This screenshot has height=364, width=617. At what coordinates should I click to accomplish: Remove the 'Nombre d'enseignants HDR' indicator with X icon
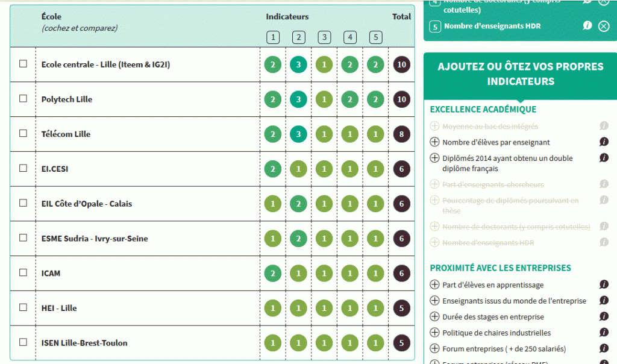click(604, 26)
